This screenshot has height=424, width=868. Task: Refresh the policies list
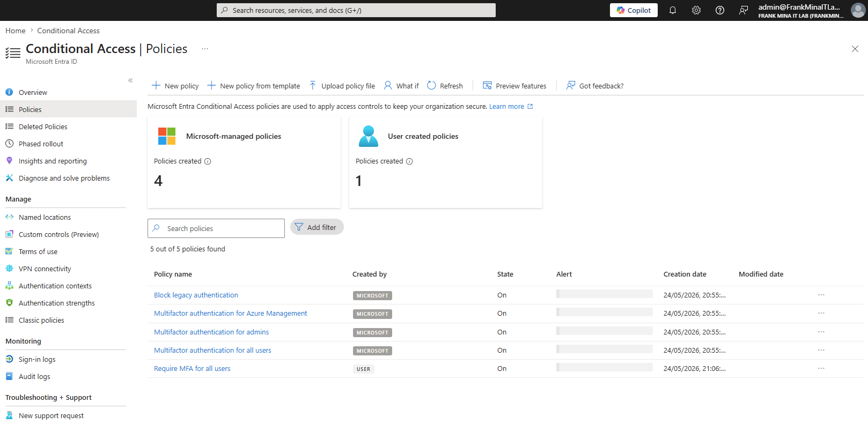click(445, 86)
